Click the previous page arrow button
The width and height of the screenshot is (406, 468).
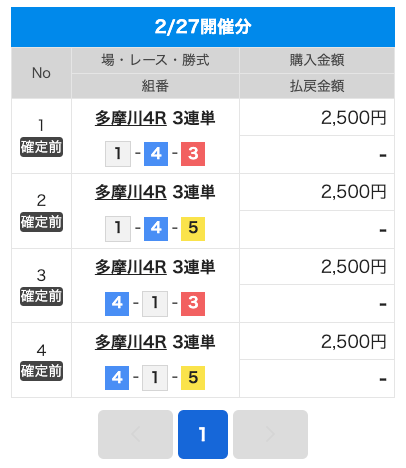(135, 434)
